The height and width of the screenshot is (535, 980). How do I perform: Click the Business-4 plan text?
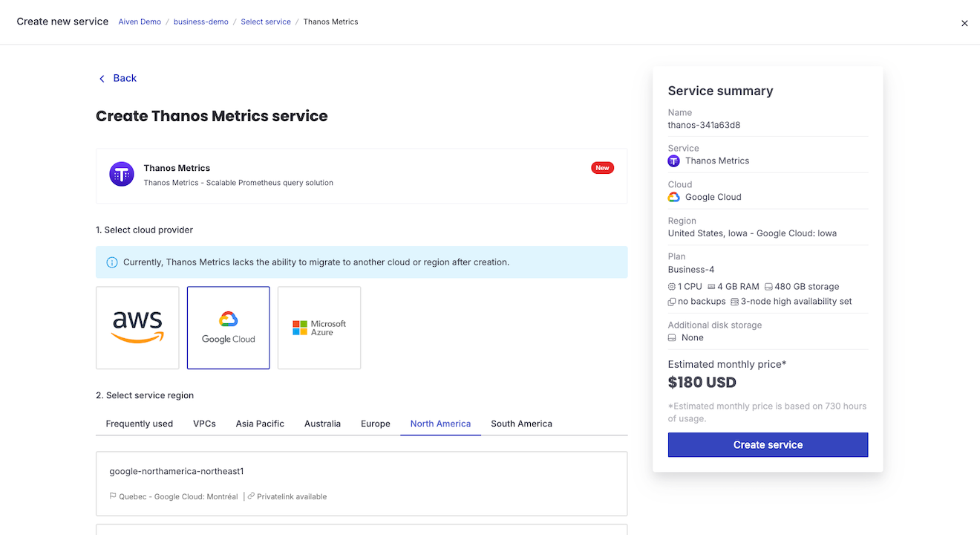691,270
